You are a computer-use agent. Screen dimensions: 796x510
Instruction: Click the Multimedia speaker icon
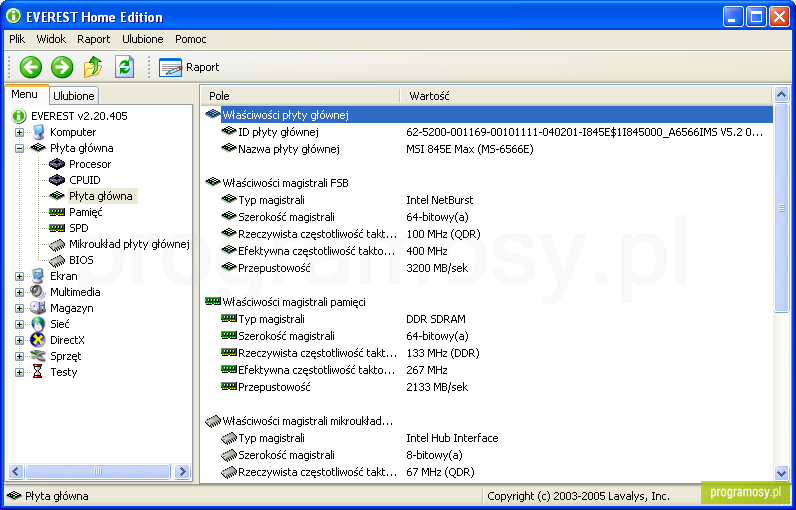[x=38, y=292]
